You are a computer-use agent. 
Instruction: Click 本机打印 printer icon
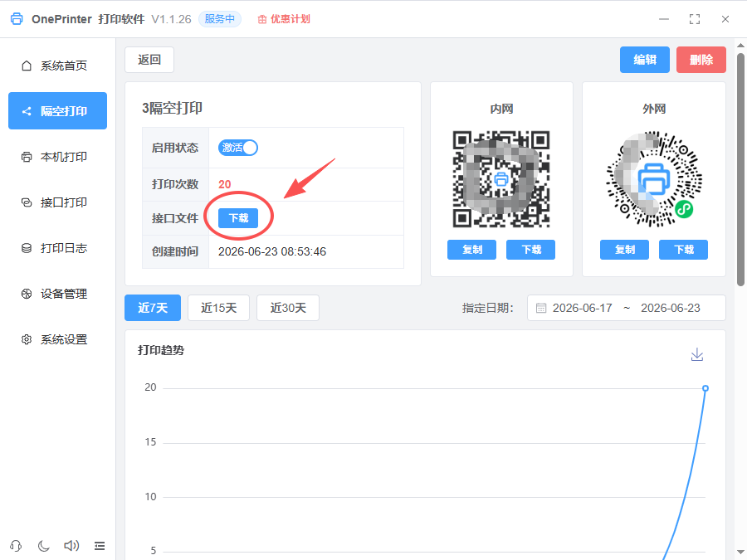27,157
